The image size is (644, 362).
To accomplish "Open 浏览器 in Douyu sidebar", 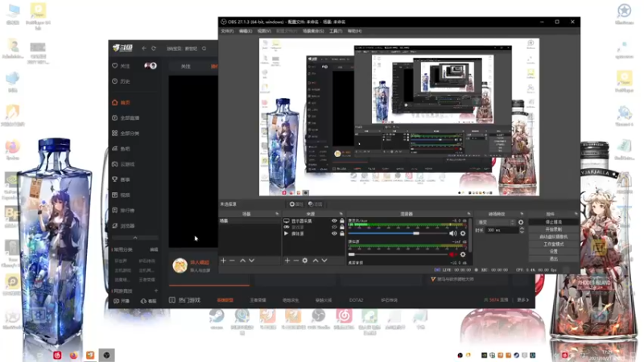I will 123,226.
